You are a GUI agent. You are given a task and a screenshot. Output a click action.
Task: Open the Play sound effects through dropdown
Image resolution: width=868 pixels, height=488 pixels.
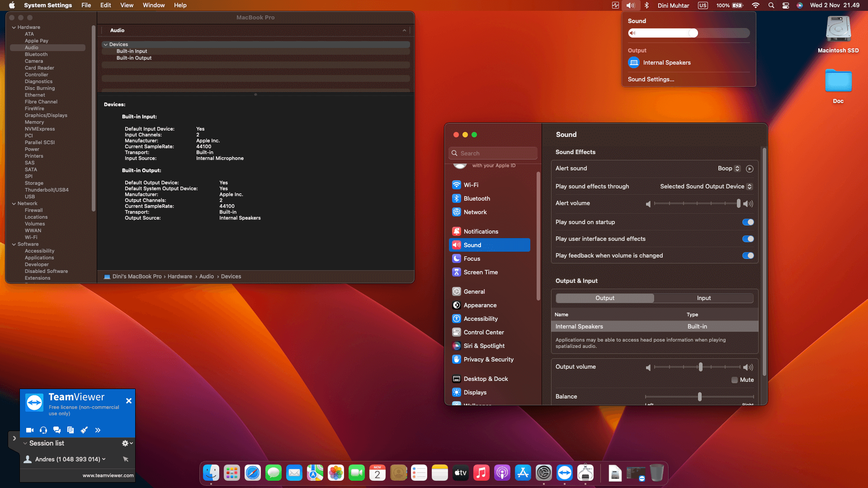750,186
